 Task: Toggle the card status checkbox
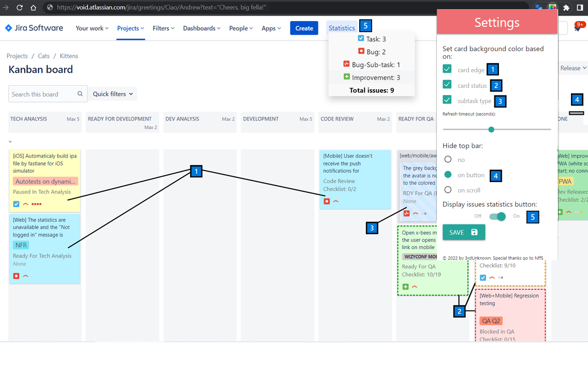click(447, 84)
